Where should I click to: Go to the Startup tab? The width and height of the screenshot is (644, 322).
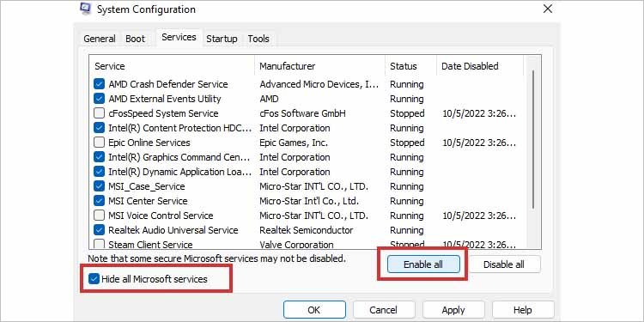(222, 39)
